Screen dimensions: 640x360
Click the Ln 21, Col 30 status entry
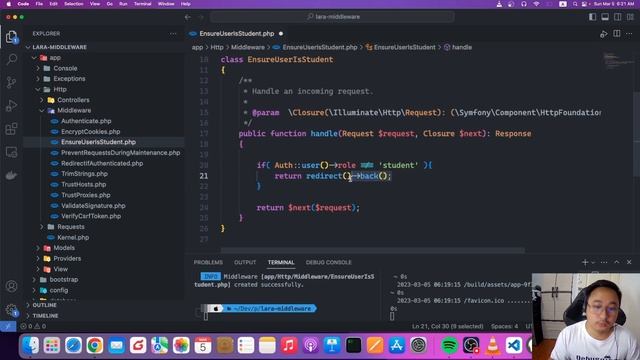[x=447, y=326]
